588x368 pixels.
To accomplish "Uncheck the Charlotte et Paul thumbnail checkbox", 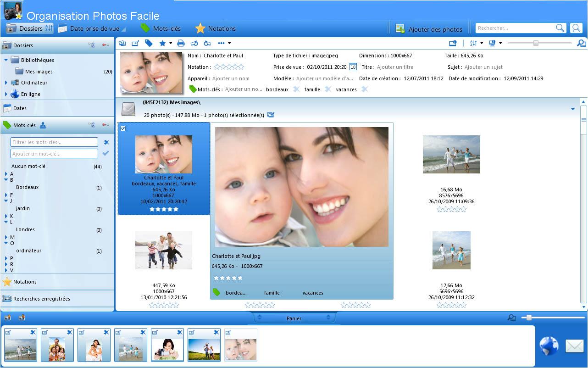I will click(123, 128).
